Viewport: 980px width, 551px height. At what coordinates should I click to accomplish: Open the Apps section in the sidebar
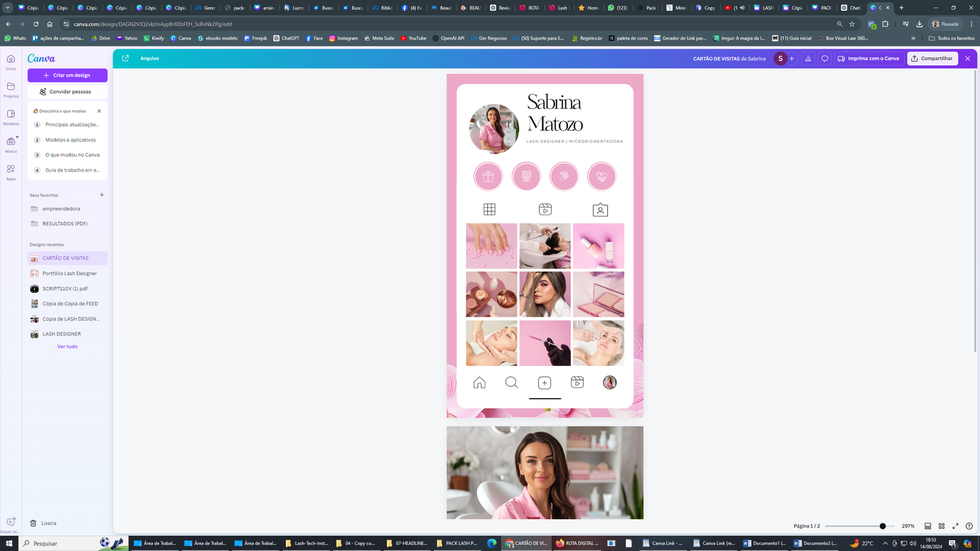(x=11, y=172)
